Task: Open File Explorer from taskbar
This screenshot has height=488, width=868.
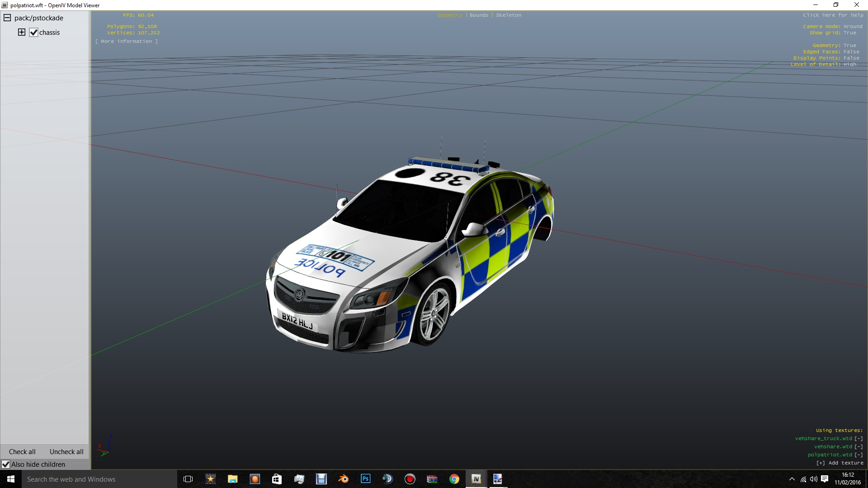Action: click(x=233, y=479)
